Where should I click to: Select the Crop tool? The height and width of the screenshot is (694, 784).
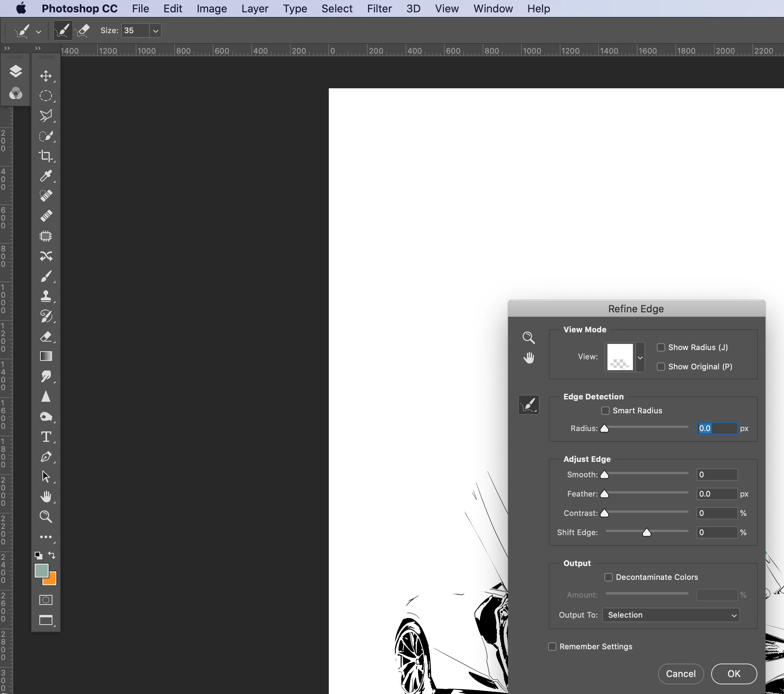pyautogui.click(x=46, y=156)
